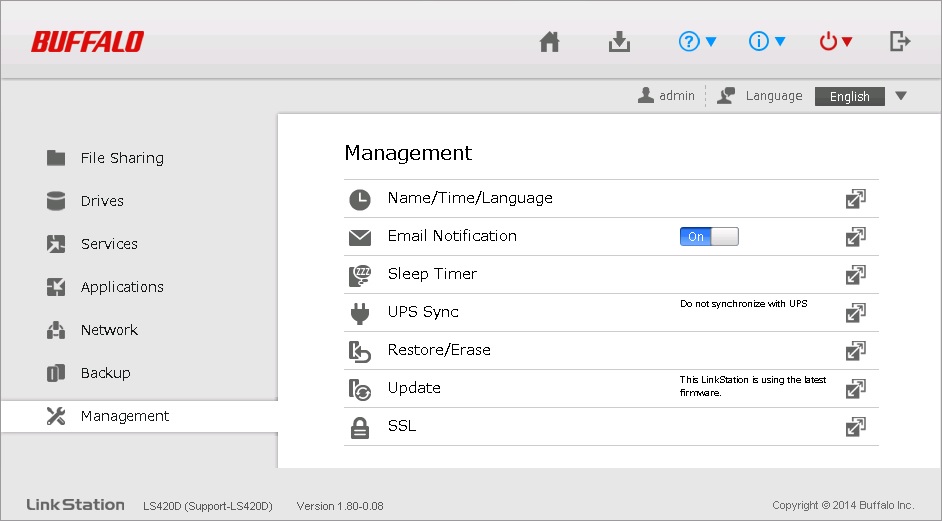Click 'LS420D (Support-LS420D)' footer text
The height and width of the screenshot is (521, 942).
(x=208, y=506)
